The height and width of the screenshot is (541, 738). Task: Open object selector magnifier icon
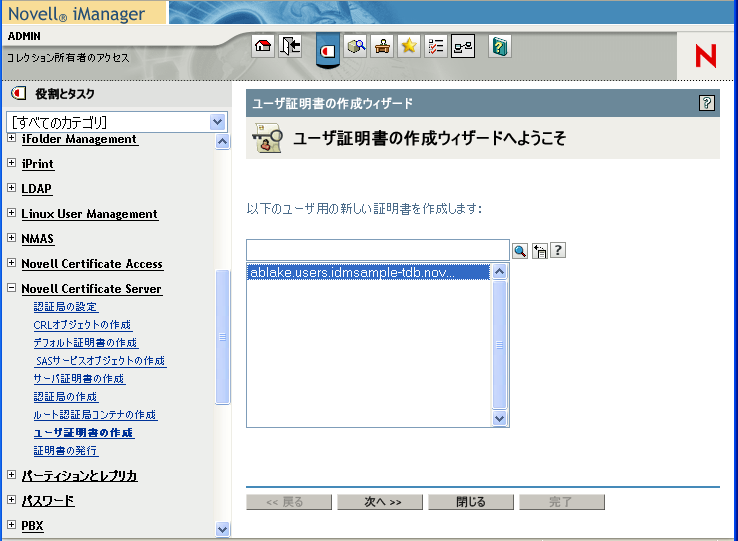[x=520, y=251]
